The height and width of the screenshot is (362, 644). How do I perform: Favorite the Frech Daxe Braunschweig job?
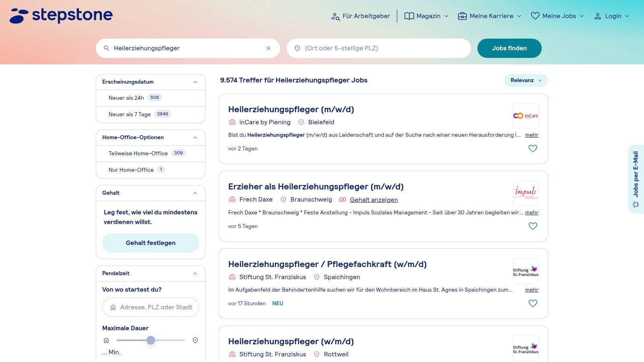[533, 226]
